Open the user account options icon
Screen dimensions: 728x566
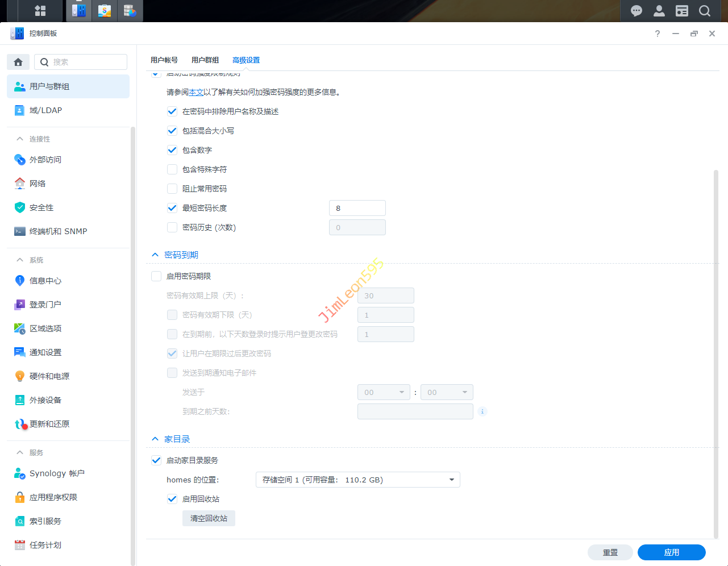659,11
